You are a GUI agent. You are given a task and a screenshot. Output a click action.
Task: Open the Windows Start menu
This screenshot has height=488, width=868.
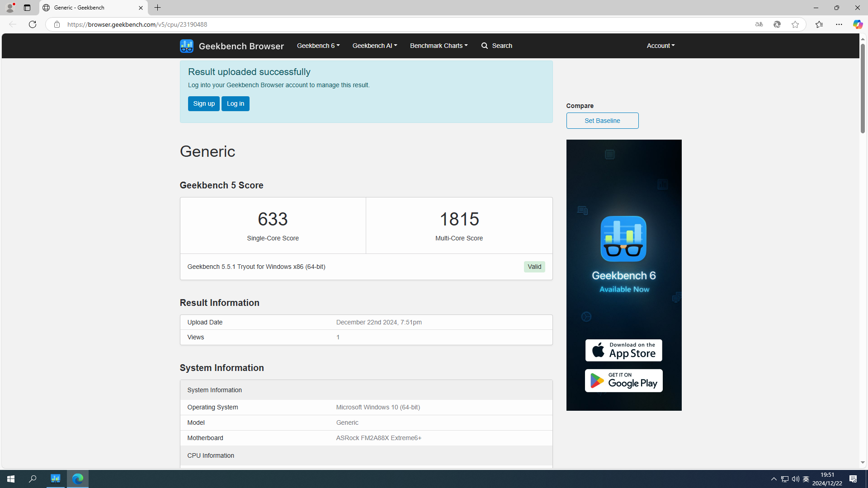tap(11, 479)
